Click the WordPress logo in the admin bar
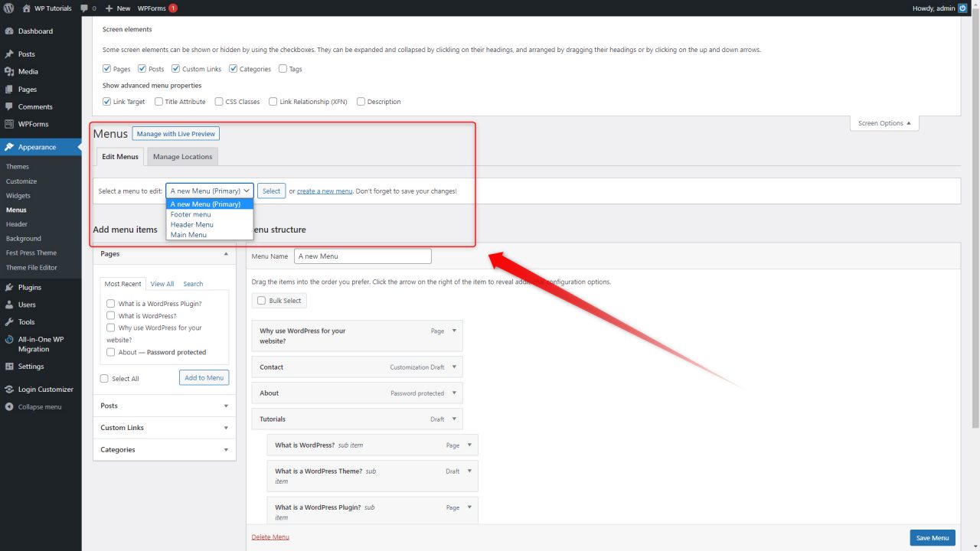 (x=8, y=8)
